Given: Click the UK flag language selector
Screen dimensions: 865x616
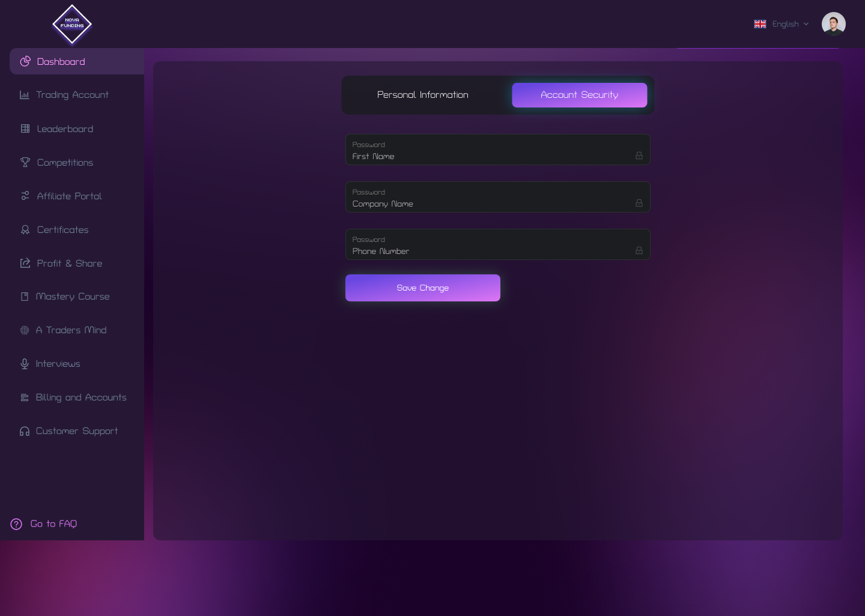Looking at the screenshot, I should 759,24.
